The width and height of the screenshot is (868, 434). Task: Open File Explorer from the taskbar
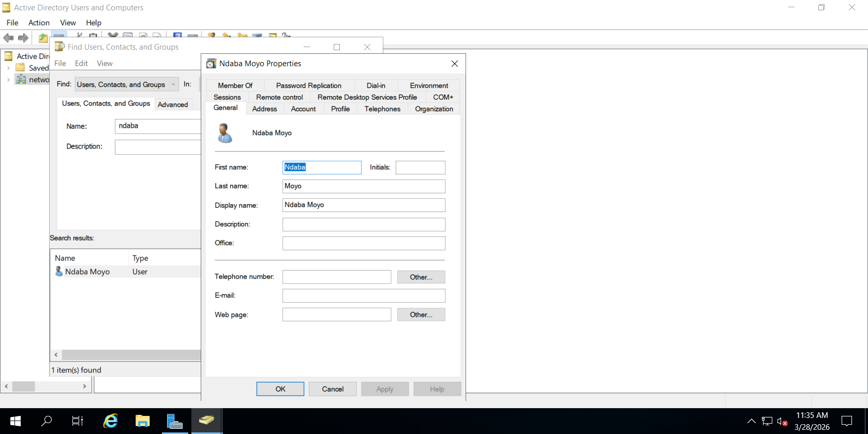pyautogui.click(x=142, y=421)
